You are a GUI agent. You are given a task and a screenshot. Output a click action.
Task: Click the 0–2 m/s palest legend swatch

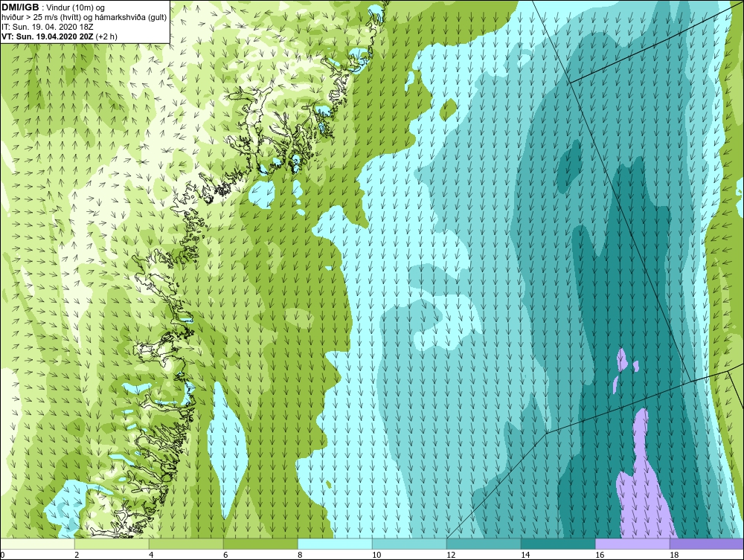tap(37, 544)
